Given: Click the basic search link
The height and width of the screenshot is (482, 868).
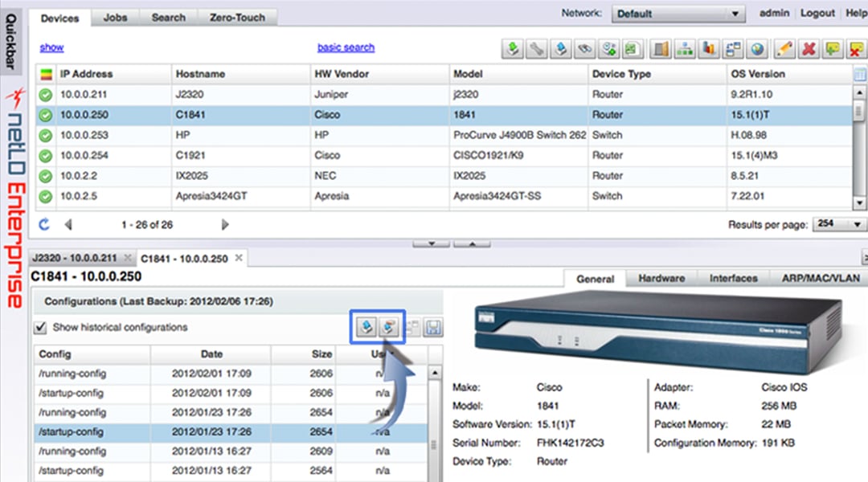Looking at the screenshot, I should (x=346, y=47).
